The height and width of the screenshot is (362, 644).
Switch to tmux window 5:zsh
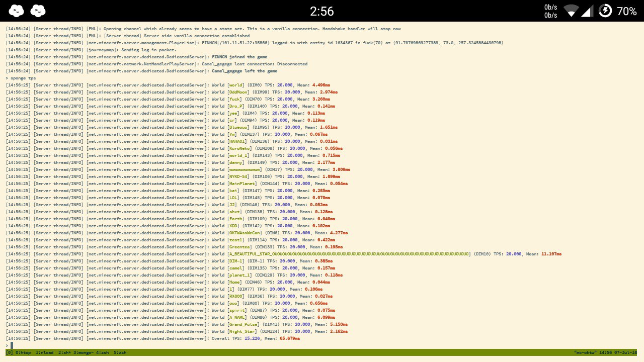click(x=120, y=352)
